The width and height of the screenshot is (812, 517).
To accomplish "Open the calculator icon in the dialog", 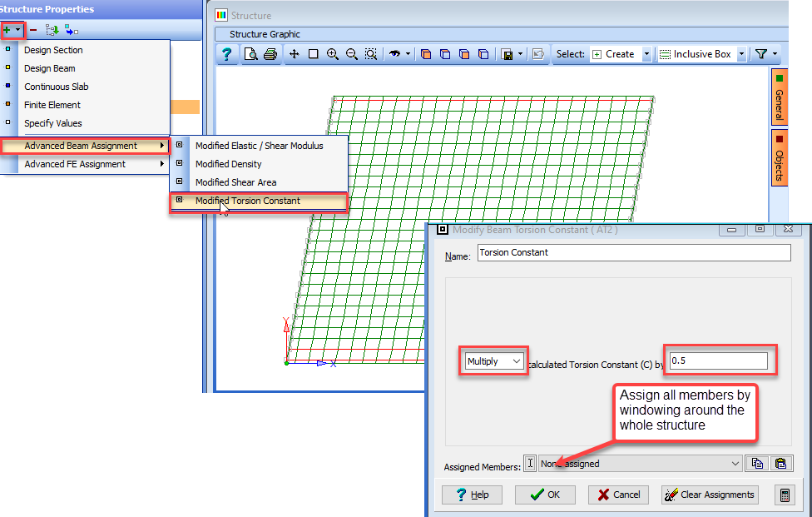I will coord(785,495).
